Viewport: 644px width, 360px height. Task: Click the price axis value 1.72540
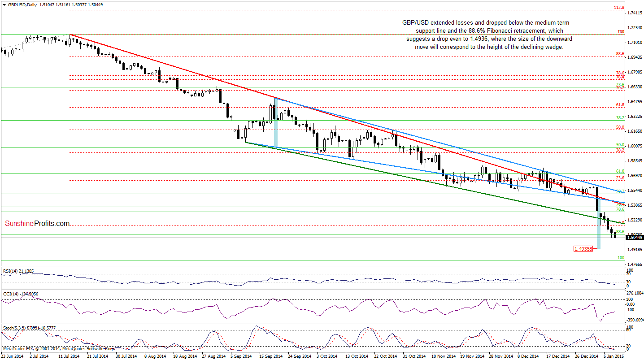(x=635, y=28)
